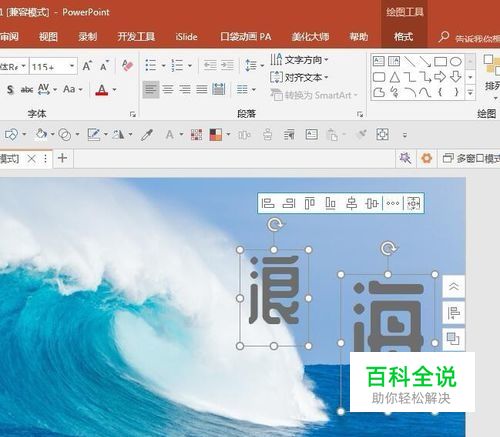
Task: Click rotation handle above 浪 text box
Action: click(x=275, y=225)
